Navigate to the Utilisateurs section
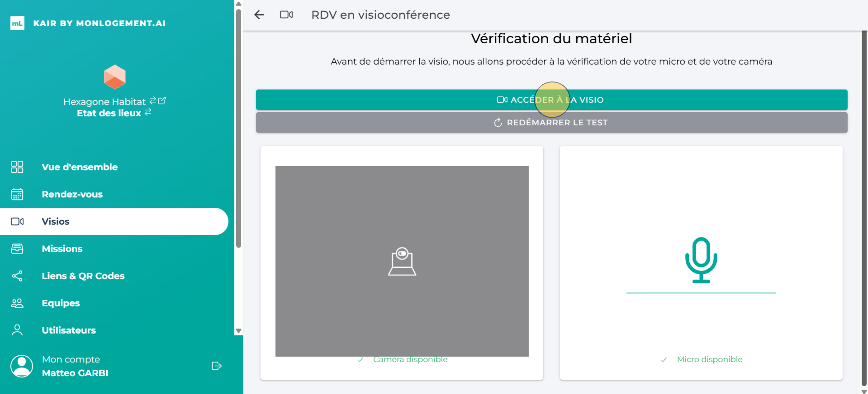This screenshot has width=868, height=394. pyautogui.click(x=69, y=330)
